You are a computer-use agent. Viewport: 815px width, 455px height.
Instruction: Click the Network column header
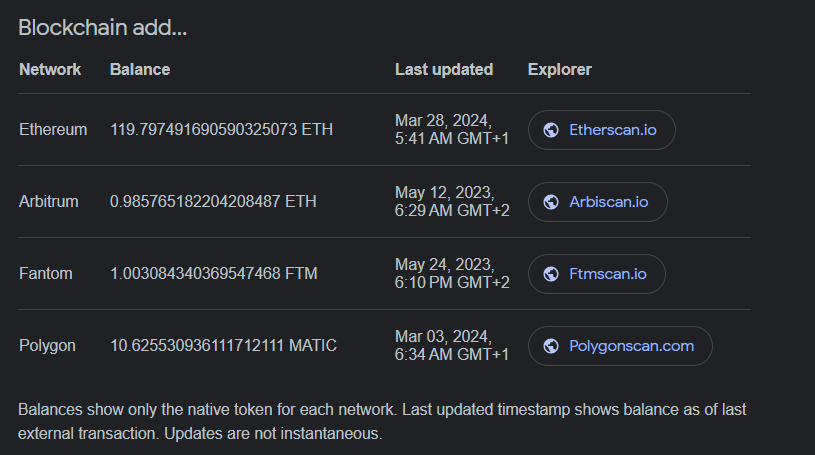tap(50, 70)
